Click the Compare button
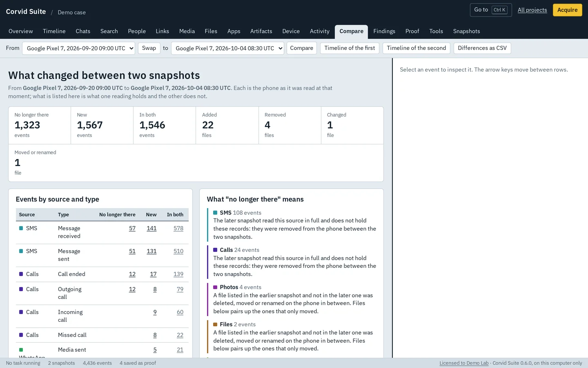This screenshot has height=368, width=588. (301, 48)
